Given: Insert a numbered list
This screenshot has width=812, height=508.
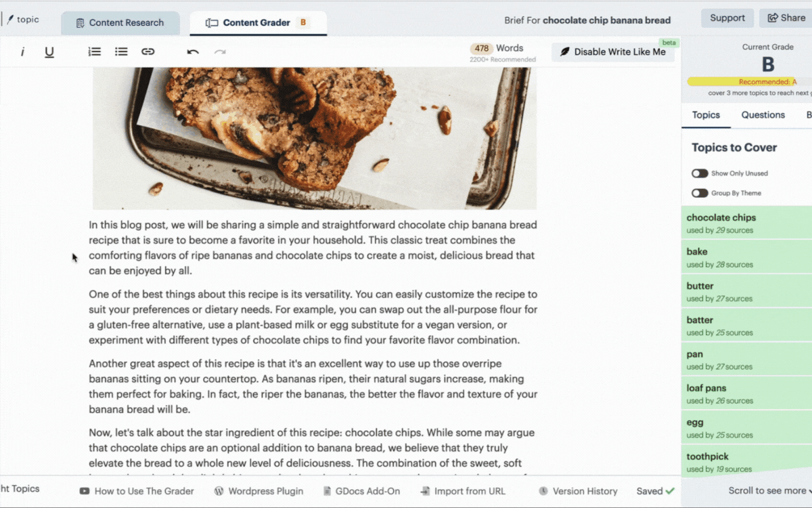Looking at the screenshot, I should [95, 51].
